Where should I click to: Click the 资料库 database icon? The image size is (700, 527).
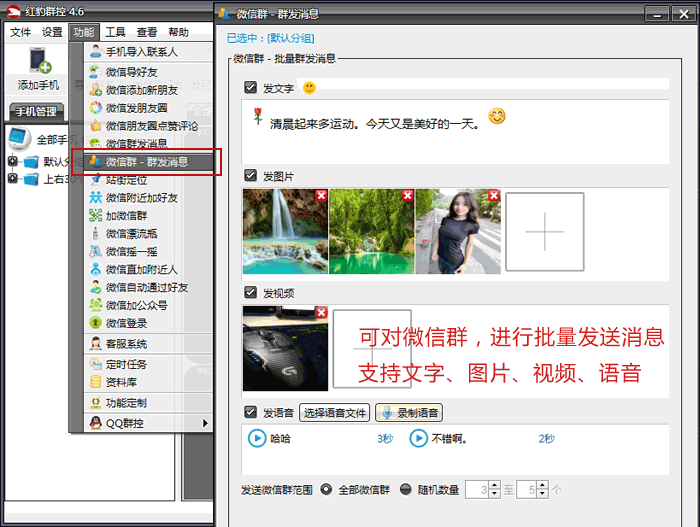pos(96,382)
